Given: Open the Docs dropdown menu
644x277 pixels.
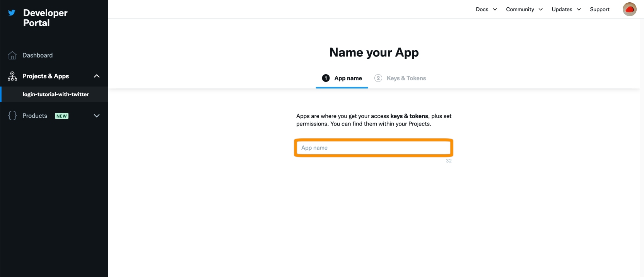Looking at the screenshot, I should click(x=486, y=9).
